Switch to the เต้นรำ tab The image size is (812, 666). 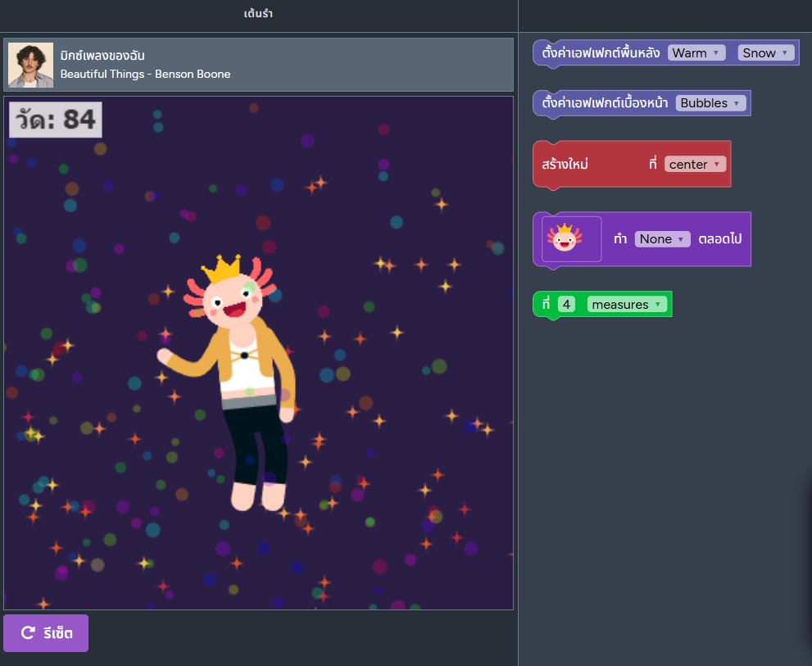point(258,14)
